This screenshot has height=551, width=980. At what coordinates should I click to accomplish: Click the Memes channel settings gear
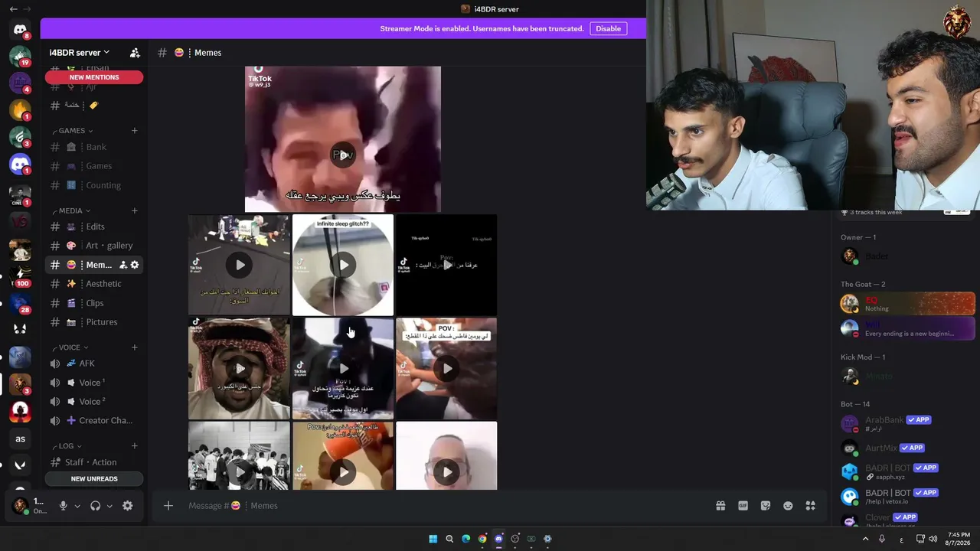click(135, 265)
